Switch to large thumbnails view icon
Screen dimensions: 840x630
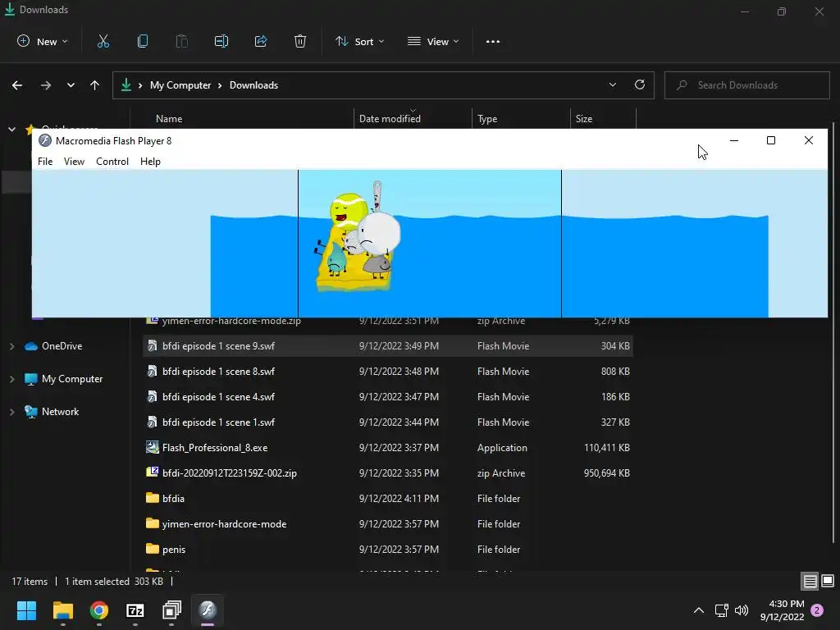pyautogui.click(x=828, y=581)
